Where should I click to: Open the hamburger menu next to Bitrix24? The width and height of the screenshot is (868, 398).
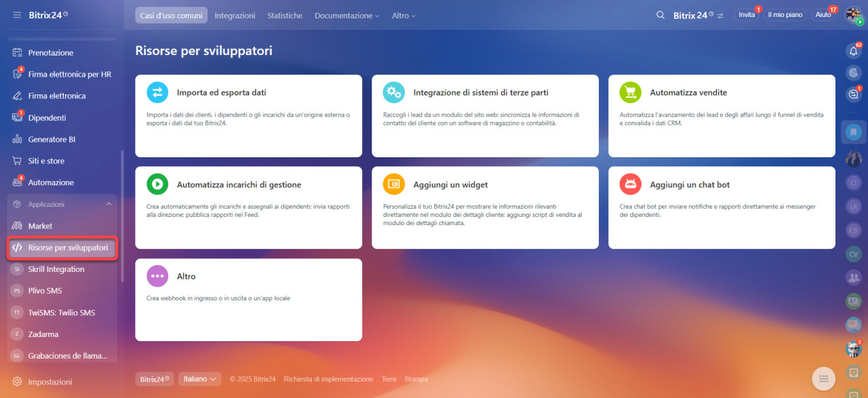tap(17, 15)
